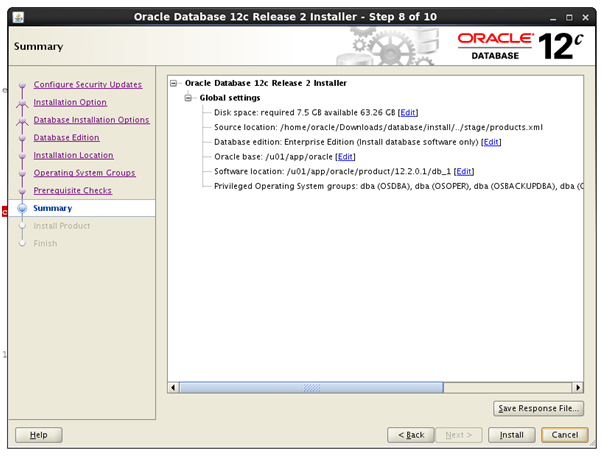Viewport: 606px width, 458px height.
Task: Select Operating System Groups step
Action: (84, 173)
